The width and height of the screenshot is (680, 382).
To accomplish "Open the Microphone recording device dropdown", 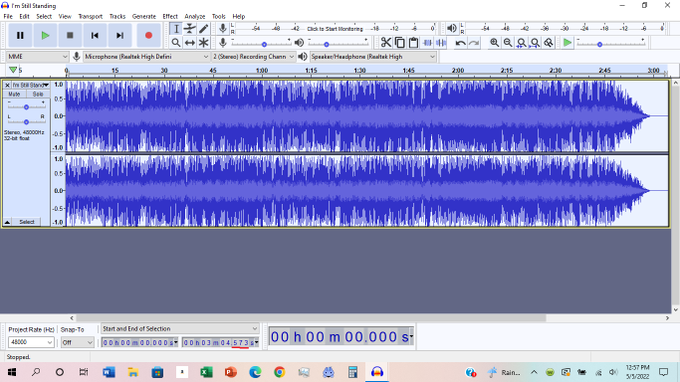I will click(x=147, y=57).
